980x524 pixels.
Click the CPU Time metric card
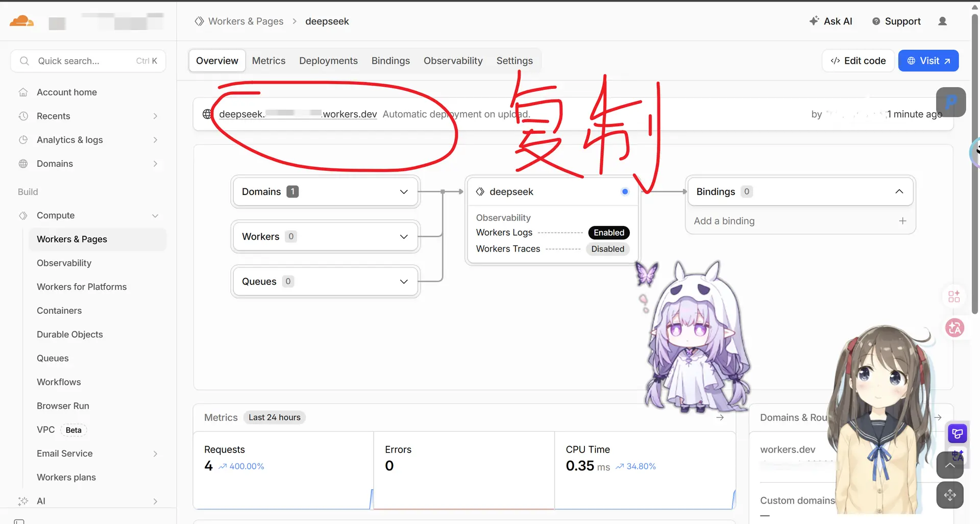(x=645, y=470)
